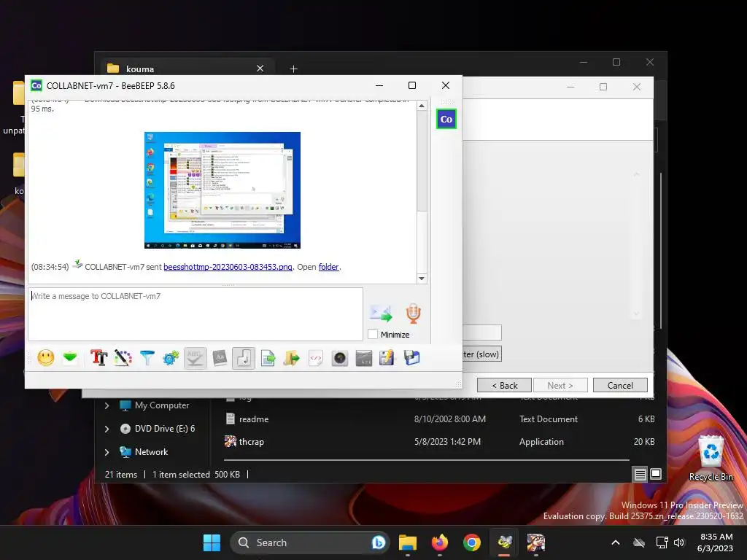Viewport: 747px width, 560px height.
Task: Open the Windows Start menu
Action: 212,542
